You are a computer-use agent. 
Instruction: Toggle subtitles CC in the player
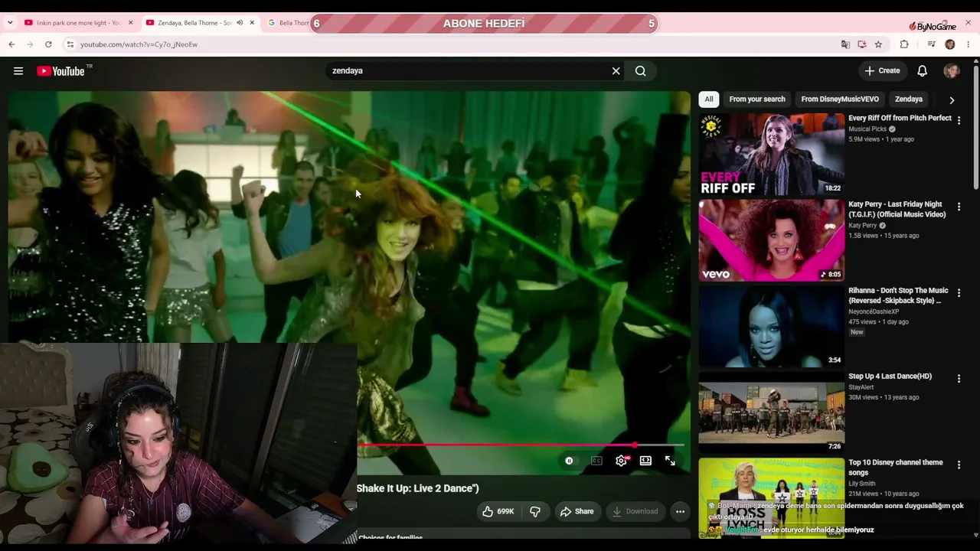tap(596, 461)
